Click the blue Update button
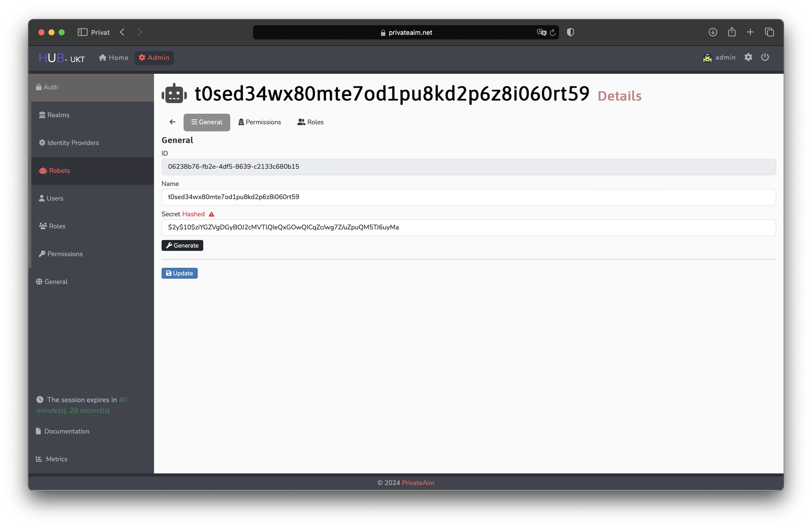The width and height of the screenshot is (812, 528). coord(179,273)
